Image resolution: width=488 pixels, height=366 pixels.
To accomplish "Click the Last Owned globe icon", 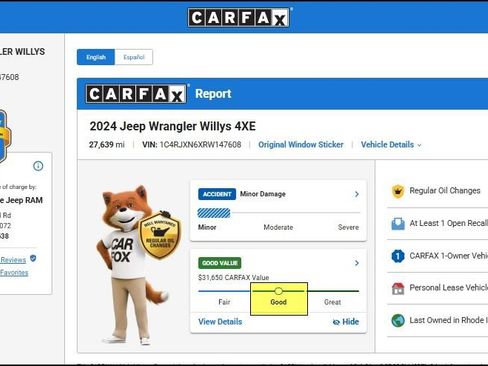I will pos(398,321).
